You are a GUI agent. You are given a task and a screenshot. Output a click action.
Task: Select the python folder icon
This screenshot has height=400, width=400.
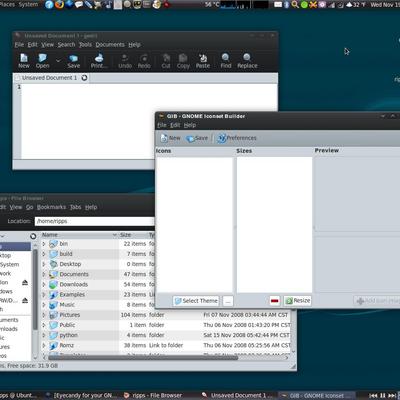click(54, 335)
